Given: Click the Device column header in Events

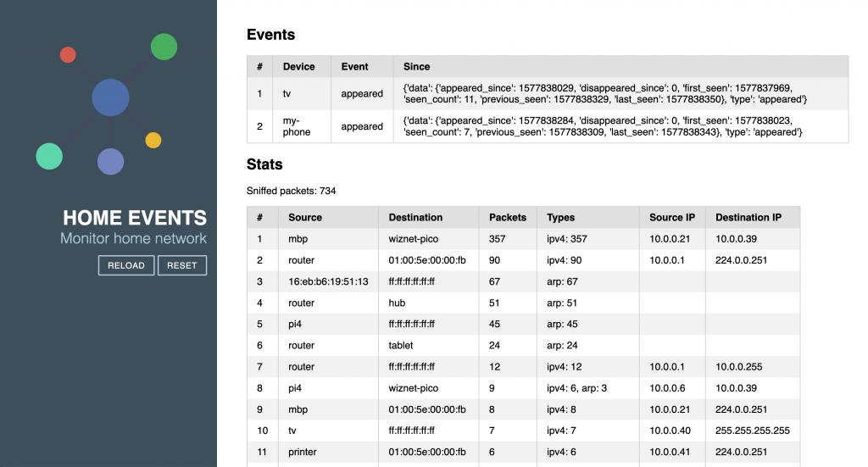Looking at the screenshot, I should (299, 66).
